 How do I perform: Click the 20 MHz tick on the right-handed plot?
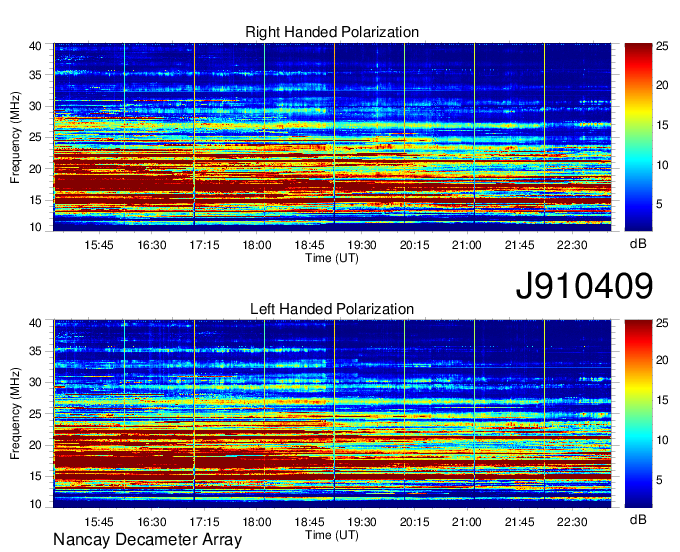[35, 169]
